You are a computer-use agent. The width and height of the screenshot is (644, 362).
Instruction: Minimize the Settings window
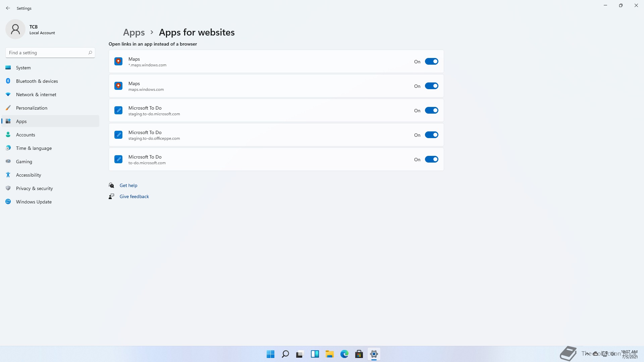605,5
